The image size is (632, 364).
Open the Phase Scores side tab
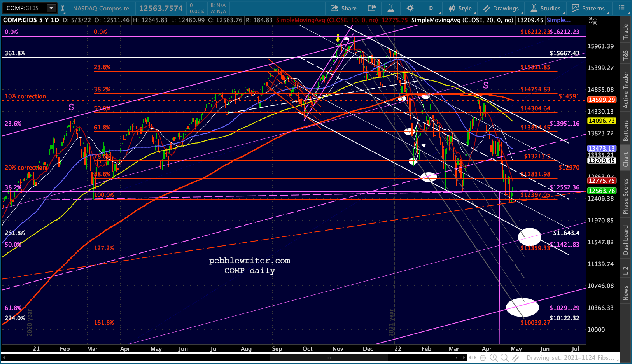tap(626, 196)
